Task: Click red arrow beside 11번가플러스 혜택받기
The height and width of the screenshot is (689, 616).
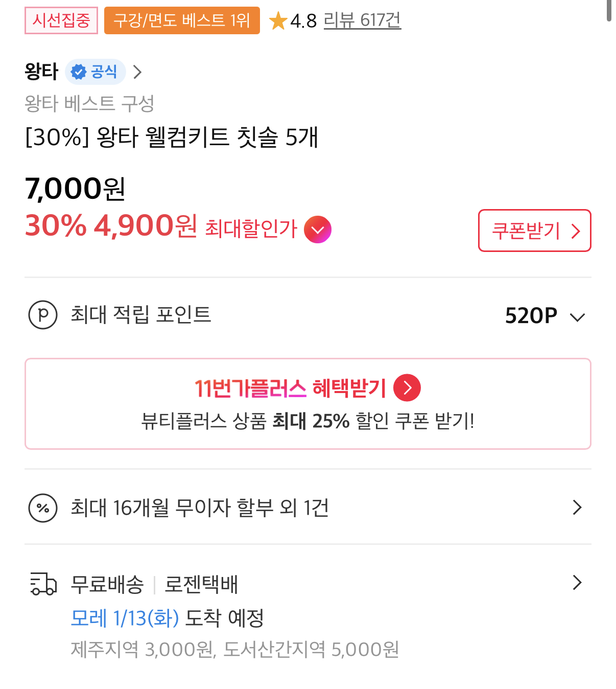Action: click(x=407, y=388)
